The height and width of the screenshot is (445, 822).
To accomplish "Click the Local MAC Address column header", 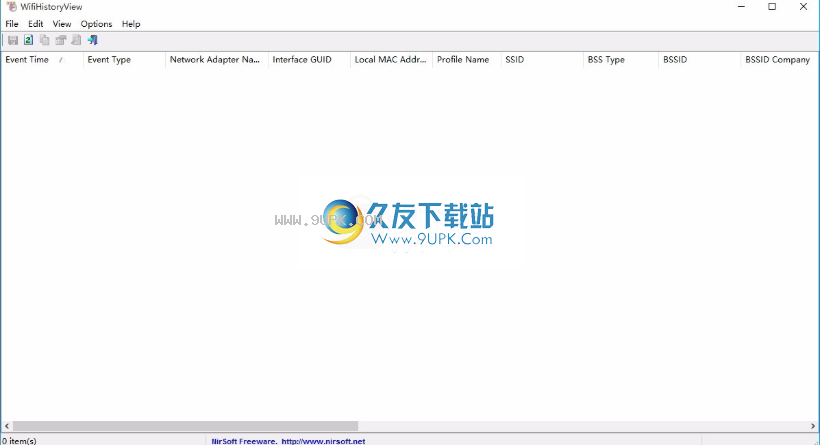I will (392, 60).
